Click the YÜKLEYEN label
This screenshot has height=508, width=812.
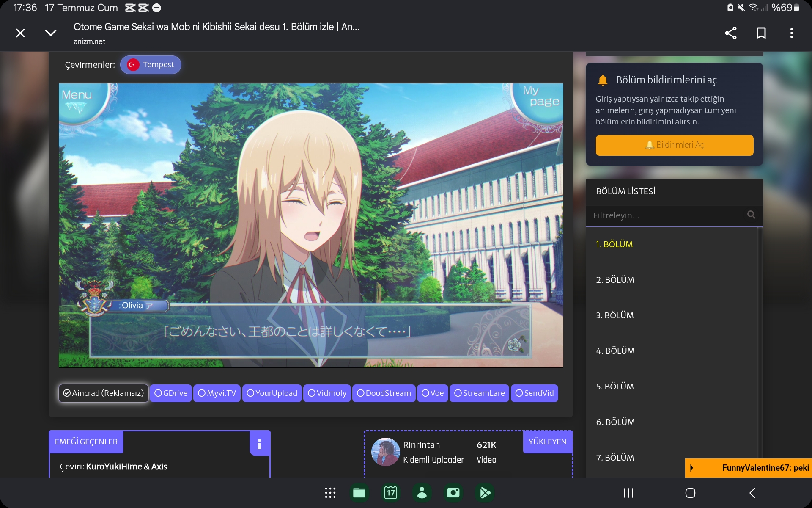click(x=548, y=442)
